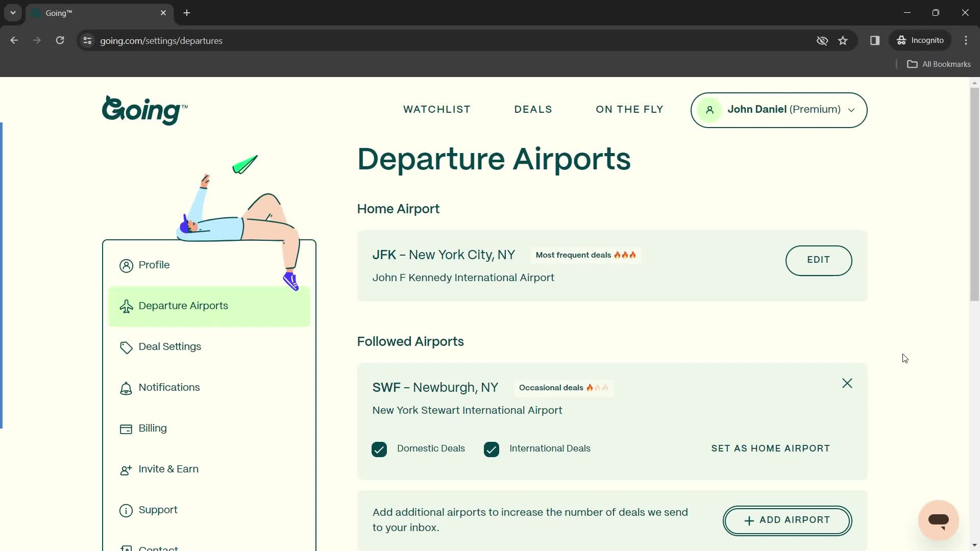This screenshot has width=980, height=551.
Task: Open a new browser tab
Action: [187, 13]
